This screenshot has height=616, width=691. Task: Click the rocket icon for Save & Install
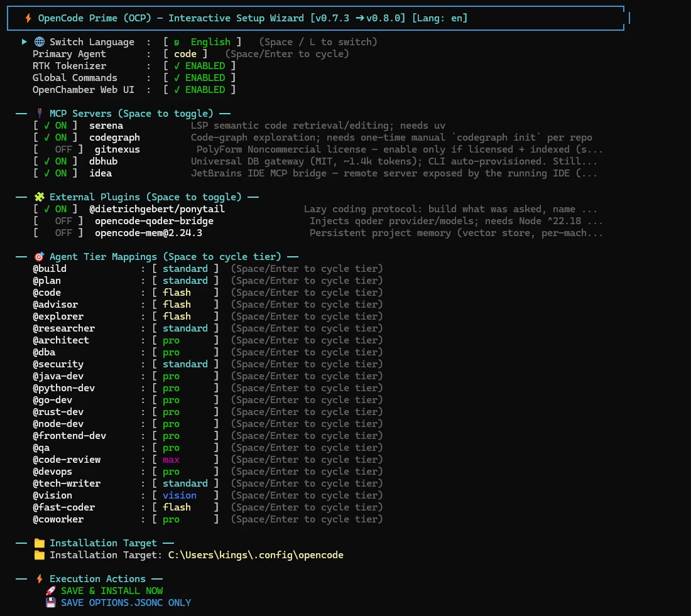coord(51,590)
